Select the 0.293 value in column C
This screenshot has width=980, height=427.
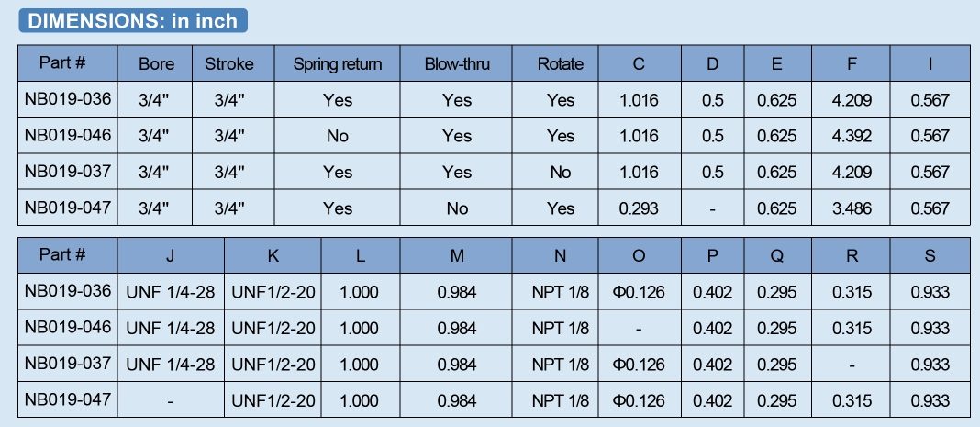(639, 208)
